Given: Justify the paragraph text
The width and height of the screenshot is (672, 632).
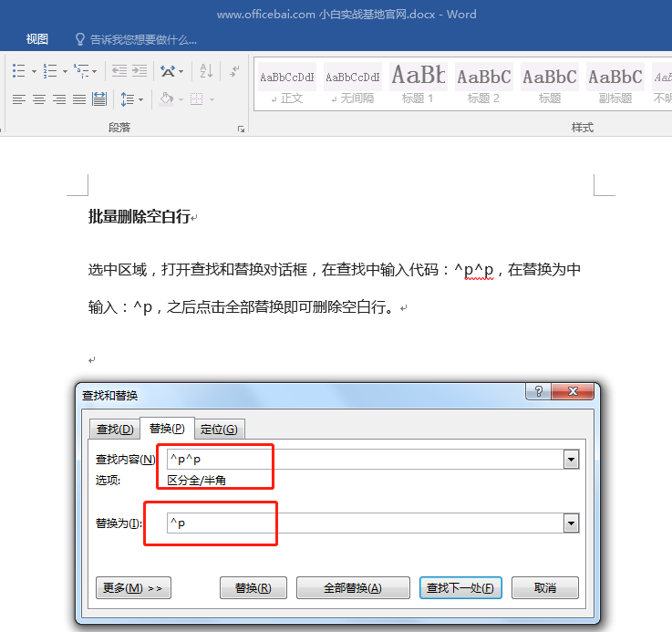Looking at the screenshot, I should click(x=79, y=99).
